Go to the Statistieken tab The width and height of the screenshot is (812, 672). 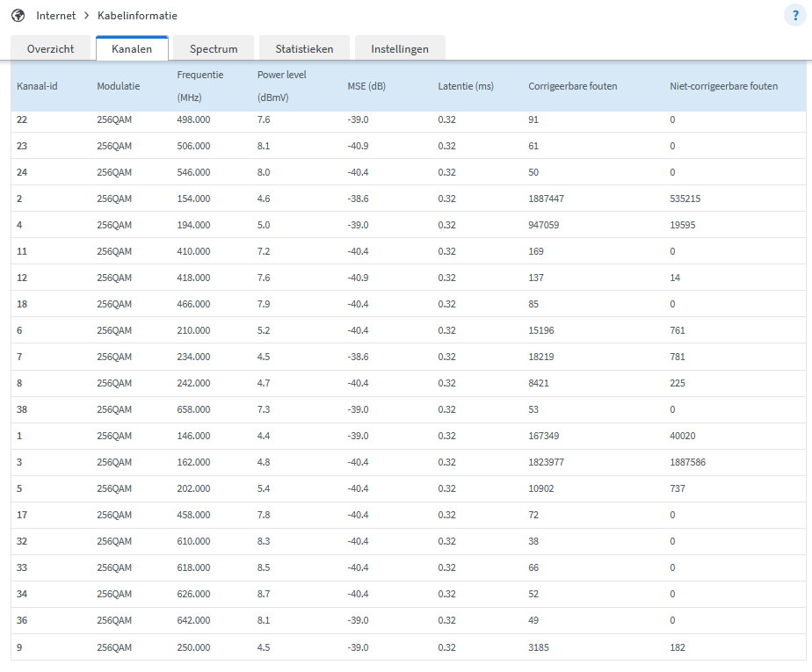tap(304, 49)
